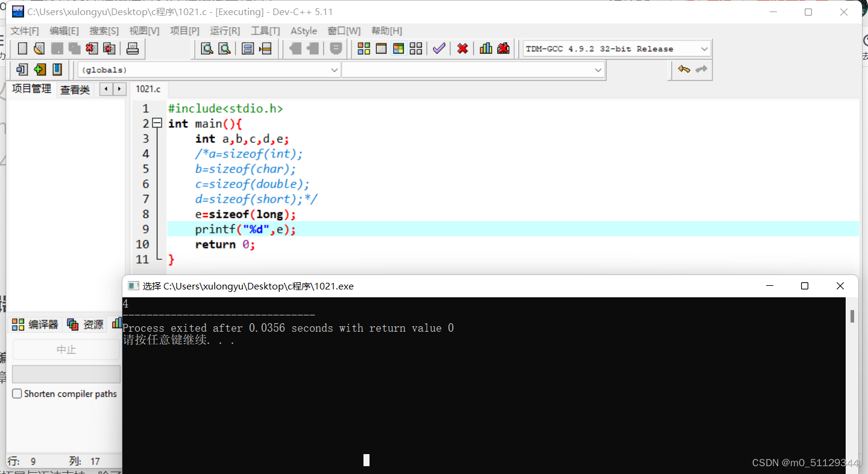Click the line 8 code e=sizeof(long);
Image resolution: width=868 pixels, height=474 pixels.
coord(245,214)
